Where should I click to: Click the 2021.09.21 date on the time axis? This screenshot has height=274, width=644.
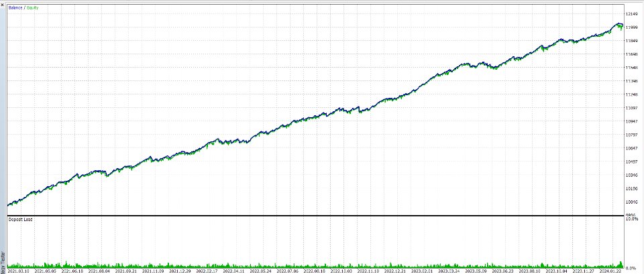[x=126, y=271]
